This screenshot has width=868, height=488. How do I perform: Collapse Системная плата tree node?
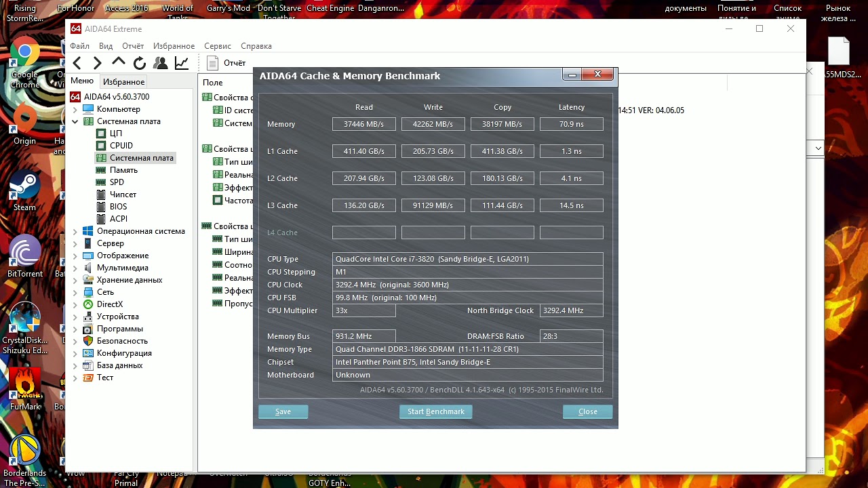75,121
